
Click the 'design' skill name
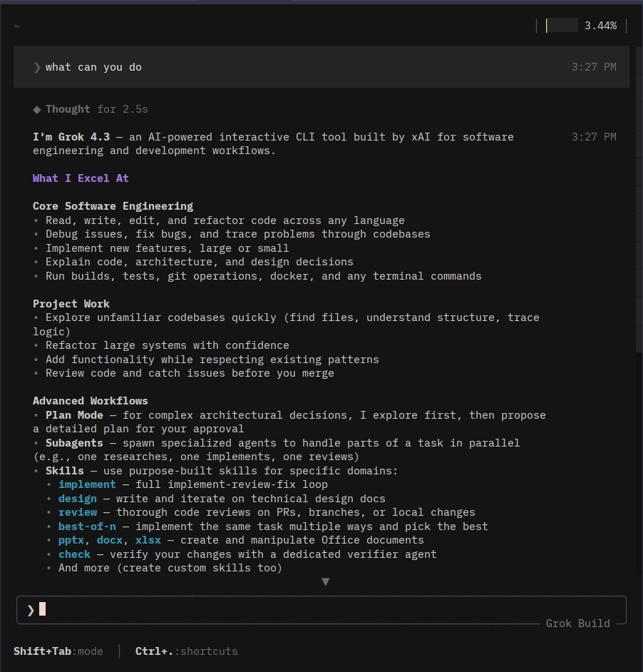click(x=78, y=499)
